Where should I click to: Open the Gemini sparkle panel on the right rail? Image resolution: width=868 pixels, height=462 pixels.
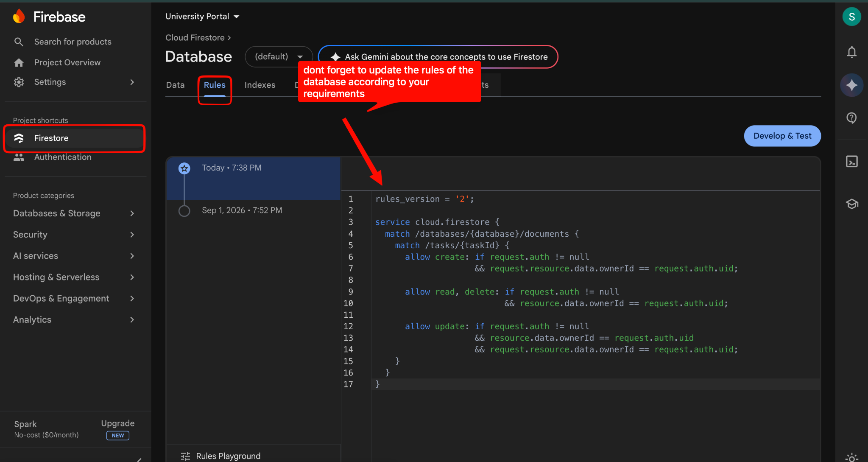[x=851, y=85]
